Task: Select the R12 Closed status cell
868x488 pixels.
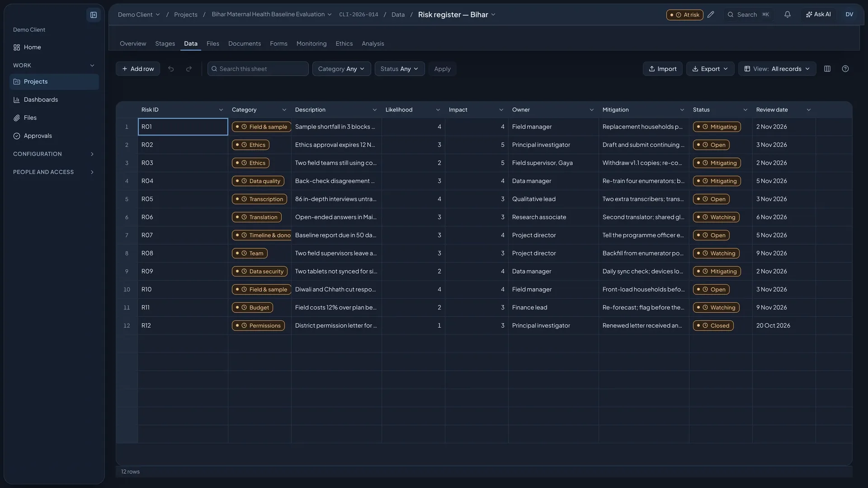Action: [x=721, y=326]
